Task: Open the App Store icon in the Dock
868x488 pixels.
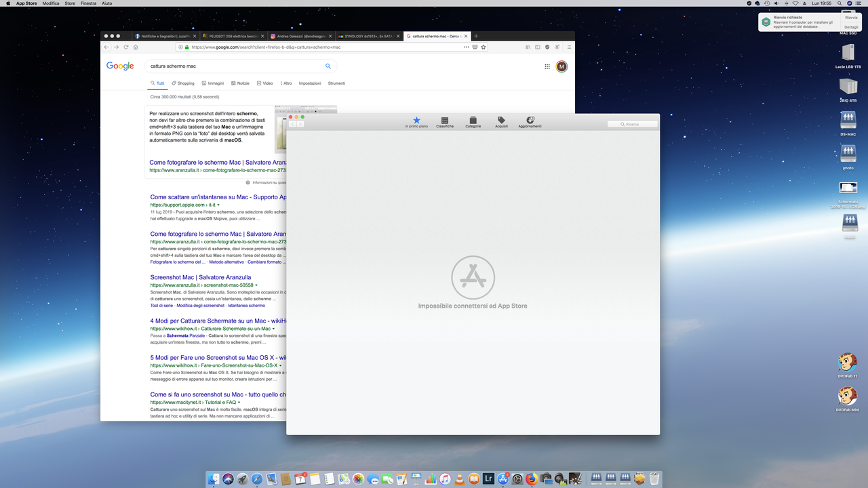Action: pyautogui.click(x=503, y=479)
